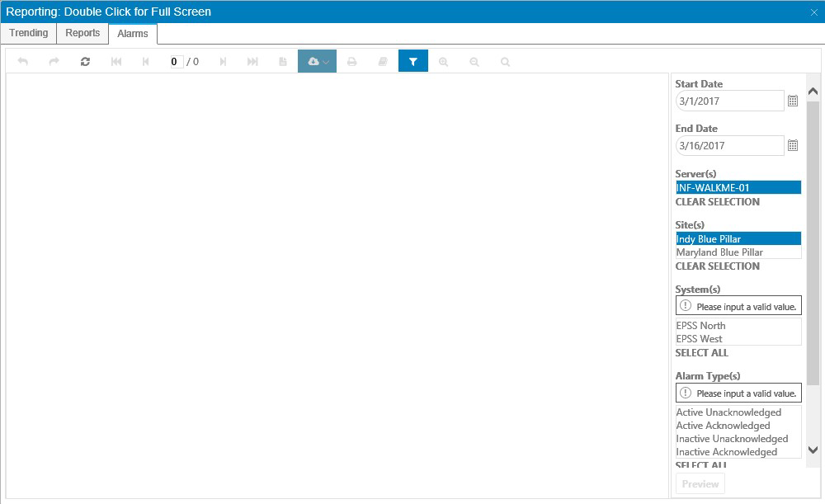This screenshot has height=504, width=825.
Task: Open the Start Date calendar picker
Action: click(793, 101)
